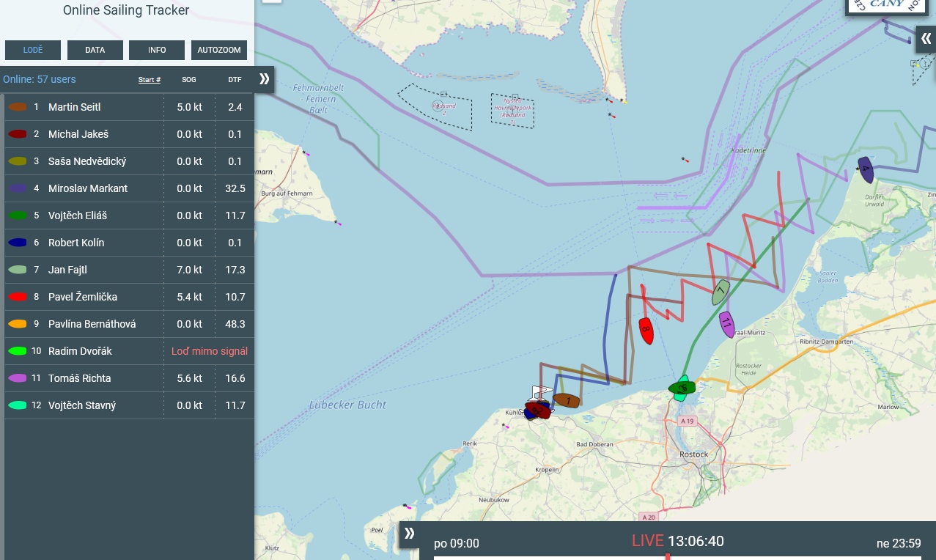Click the green boat marker near Rostock harbor
This screenshot has height=560, width=936.
pyautogui.click(x=681, y=388)
